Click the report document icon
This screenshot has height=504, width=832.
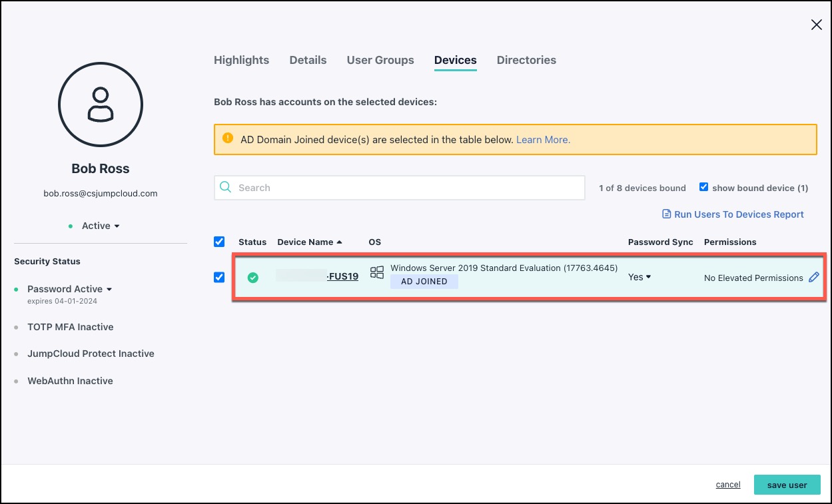(x=666, y=214)
